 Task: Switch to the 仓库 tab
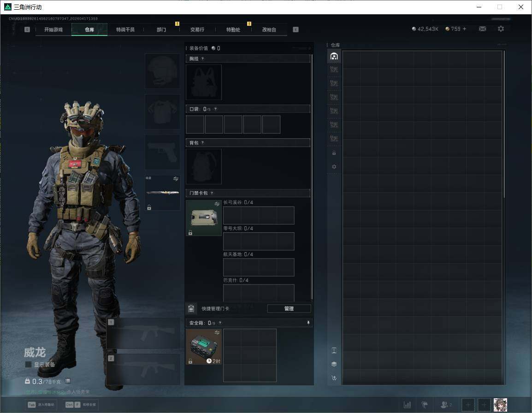click(89, 29)
